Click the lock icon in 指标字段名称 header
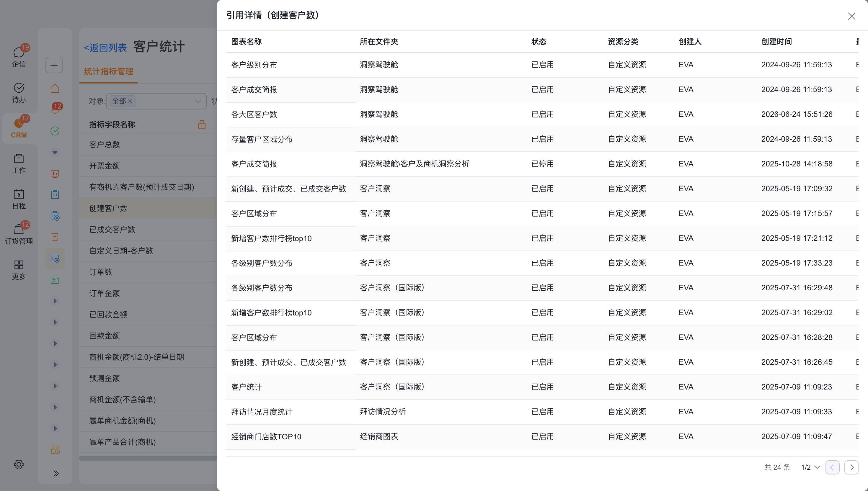868x491 pixels. tap(202, 124)
